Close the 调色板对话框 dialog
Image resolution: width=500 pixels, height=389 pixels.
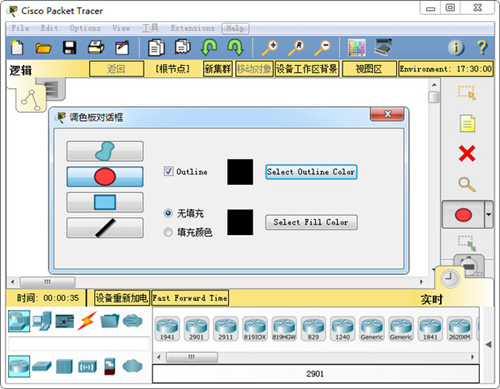[387, 114]
